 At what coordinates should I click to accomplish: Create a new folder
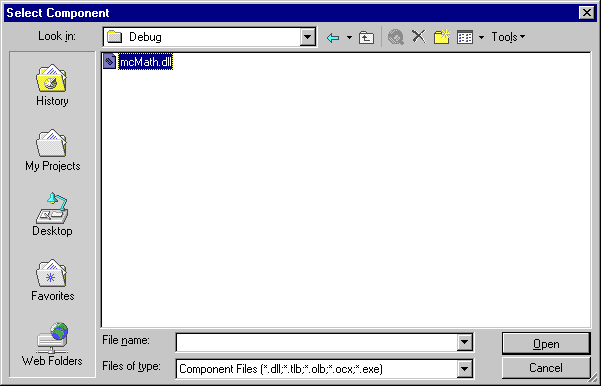[x=442, y=37]
